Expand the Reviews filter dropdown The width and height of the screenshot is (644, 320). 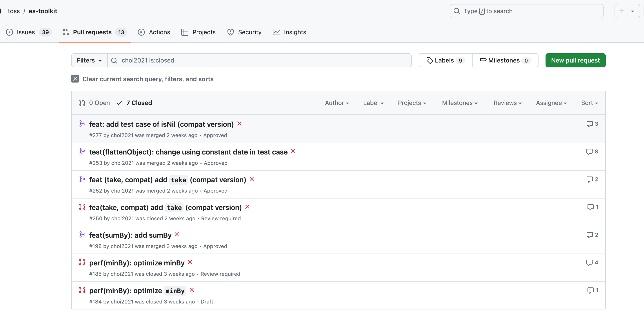coord(507,103)
